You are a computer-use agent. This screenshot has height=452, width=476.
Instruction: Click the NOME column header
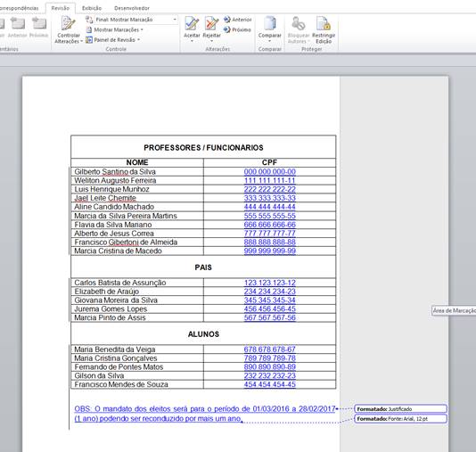point(137,162)
